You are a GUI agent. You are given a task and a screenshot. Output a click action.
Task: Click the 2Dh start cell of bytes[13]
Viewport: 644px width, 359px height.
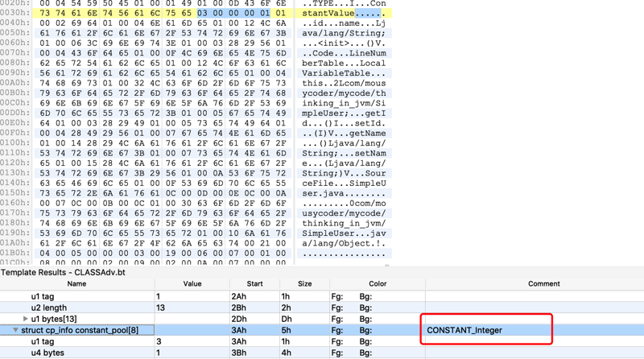[x=238, y=319]
